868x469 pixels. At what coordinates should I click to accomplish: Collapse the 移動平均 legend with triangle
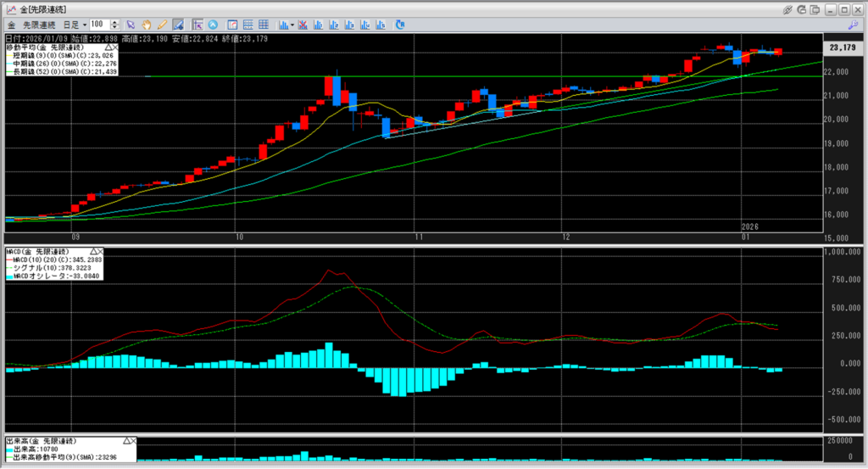tap(109, 48)
